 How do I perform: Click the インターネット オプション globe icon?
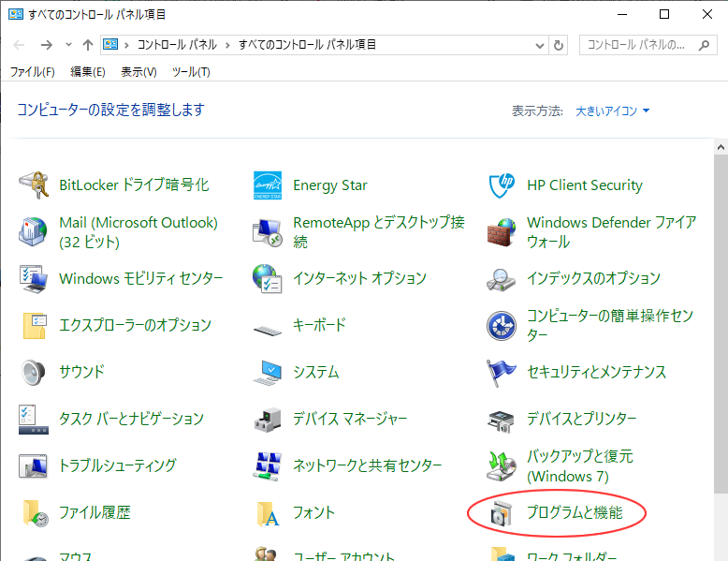268,278
